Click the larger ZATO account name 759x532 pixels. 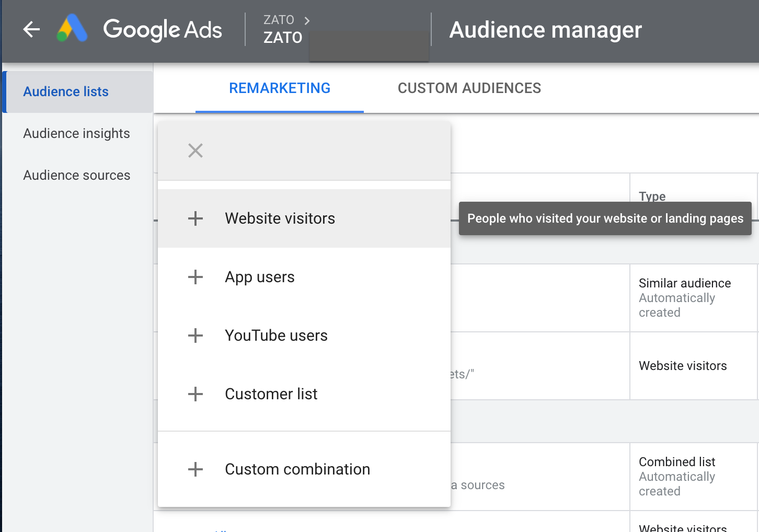pos(283,38)
